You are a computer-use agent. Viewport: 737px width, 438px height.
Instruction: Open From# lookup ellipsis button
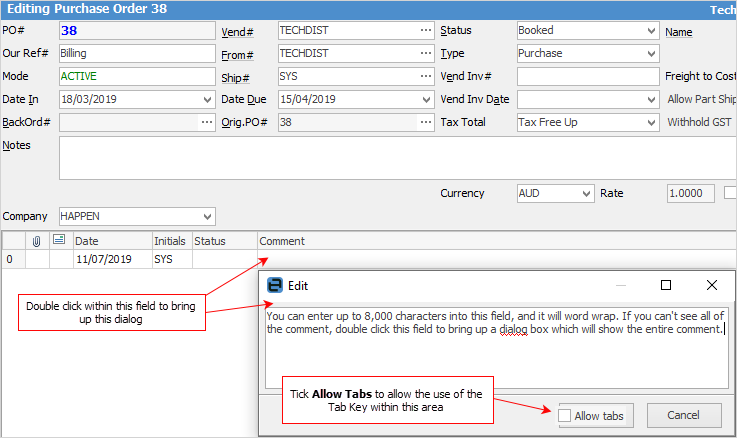click(x=426, y=53)
